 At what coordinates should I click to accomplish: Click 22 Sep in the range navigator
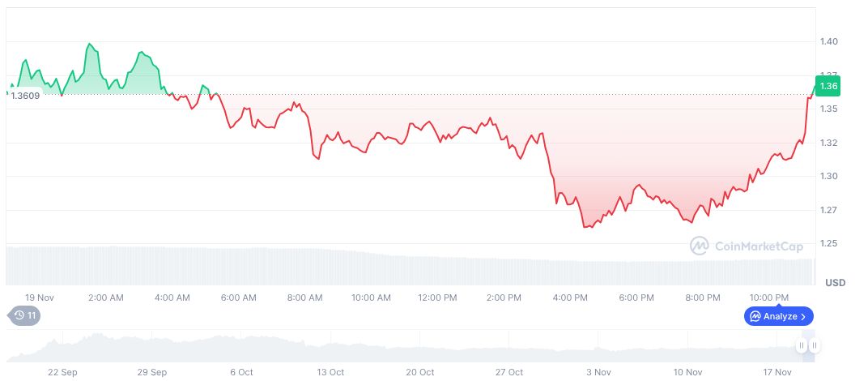(x=62, y=372)
